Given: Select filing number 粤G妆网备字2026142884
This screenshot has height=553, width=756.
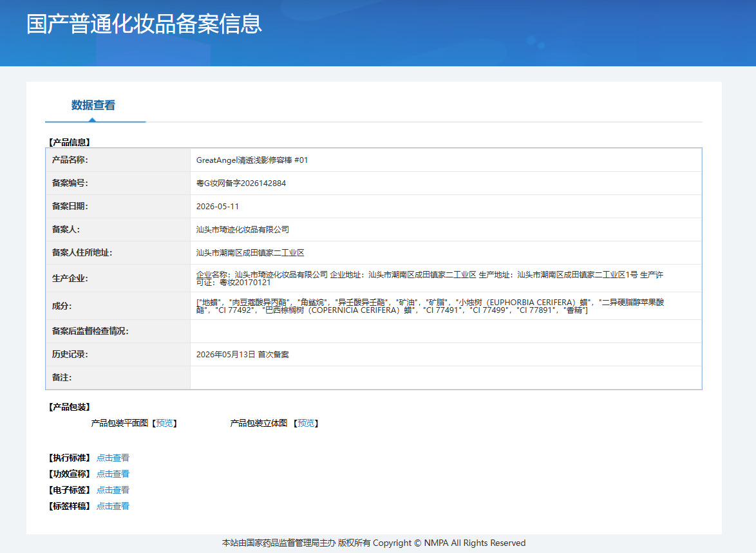Looking at the screenshot, I should coord(241,183).
